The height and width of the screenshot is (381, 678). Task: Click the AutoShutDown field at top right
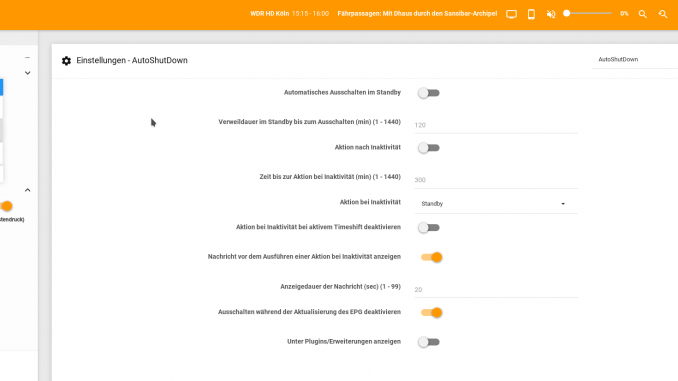[x=634, y=60]
